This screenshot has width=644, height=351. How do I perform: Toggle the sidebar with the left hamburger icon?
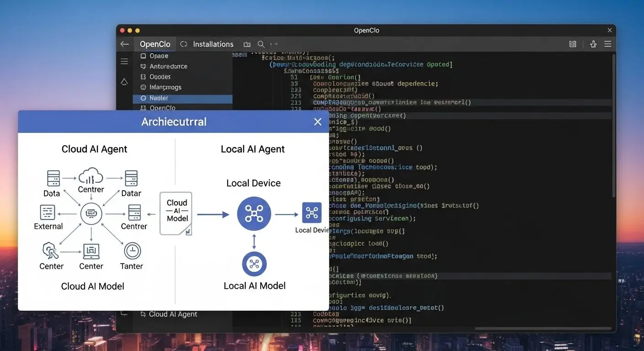(124, 61)
